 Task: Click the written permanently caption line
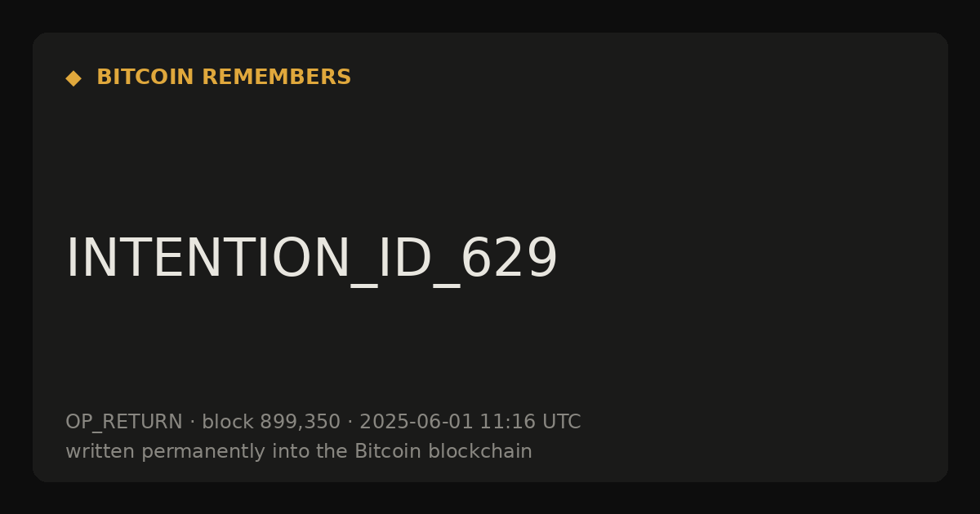(299, 451)
